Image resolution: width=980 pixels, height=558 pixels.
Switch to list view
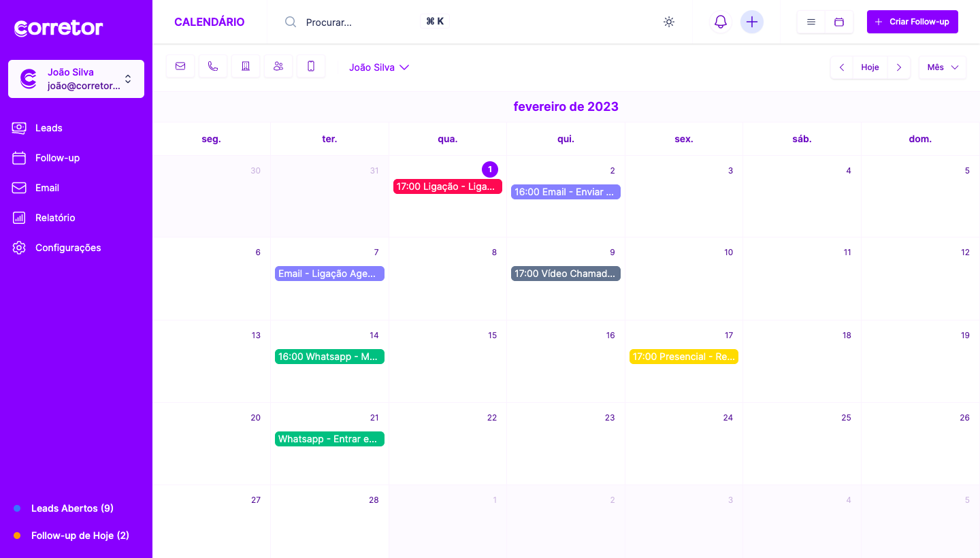pos(811,22)
